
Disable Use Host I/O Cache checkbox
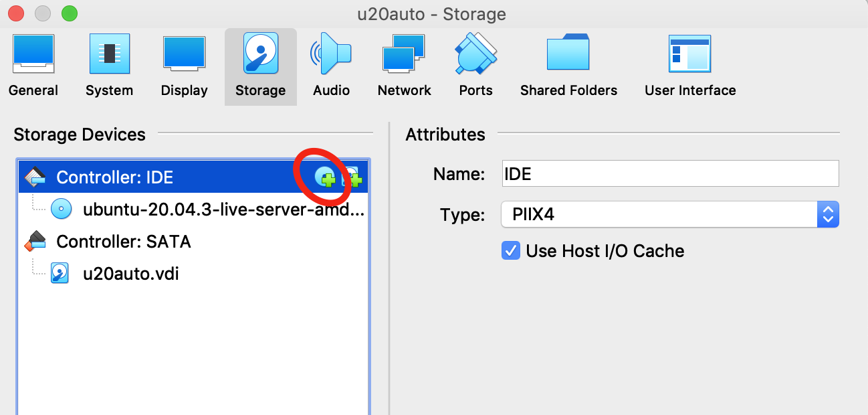511,251
